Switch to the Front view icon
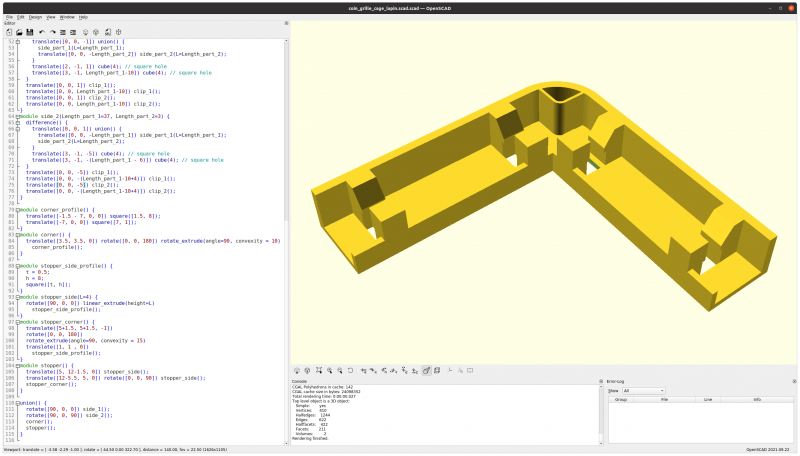The height and width of the screenshot is (456, 800). click(405, 371)
